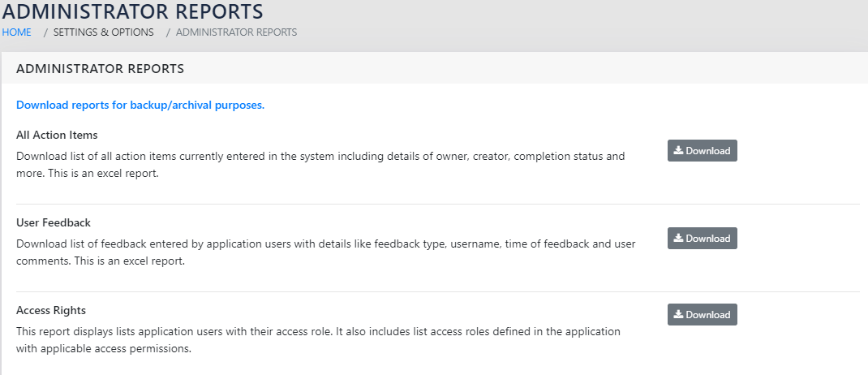This screenshot has height=375, width=868.
Task: Click the ADMINISTRATOR REPORTS panel header
Action: pos(100,69)
